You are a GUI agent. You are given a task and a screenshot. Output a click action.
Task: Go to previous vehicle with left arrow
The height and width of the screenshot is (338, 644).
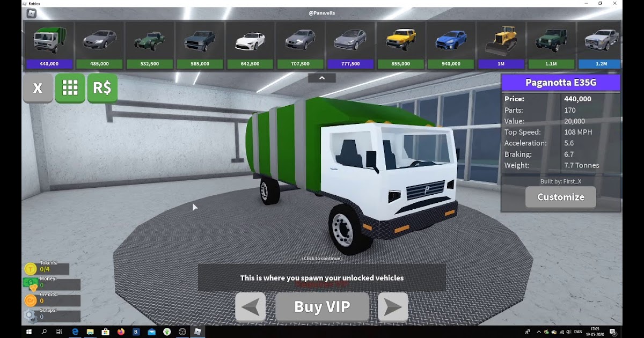[x=251, y=307]
